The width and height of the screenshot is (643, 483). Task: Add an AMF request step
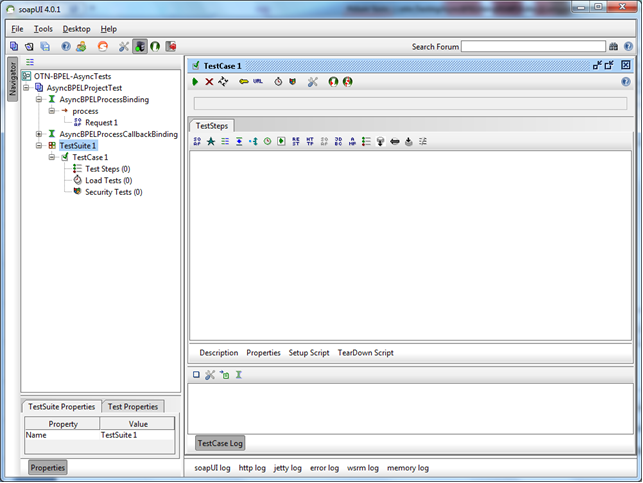pos(352,141)
